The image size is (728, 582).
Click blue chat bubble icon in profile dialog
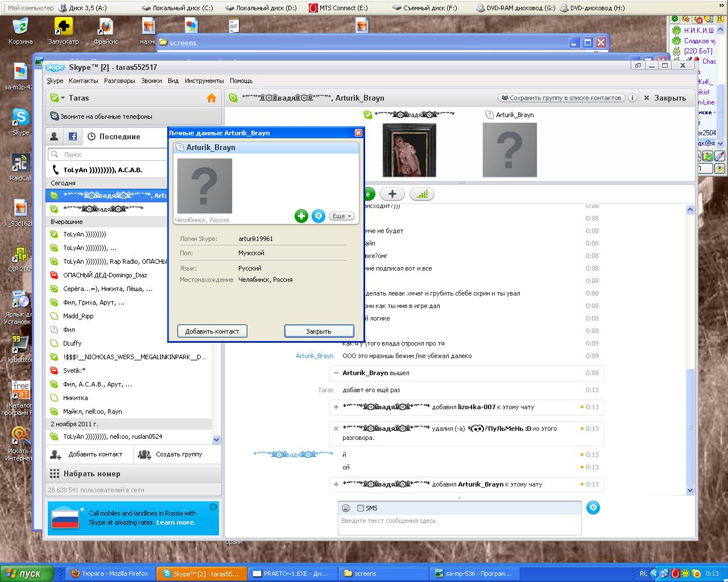point(318,216)
